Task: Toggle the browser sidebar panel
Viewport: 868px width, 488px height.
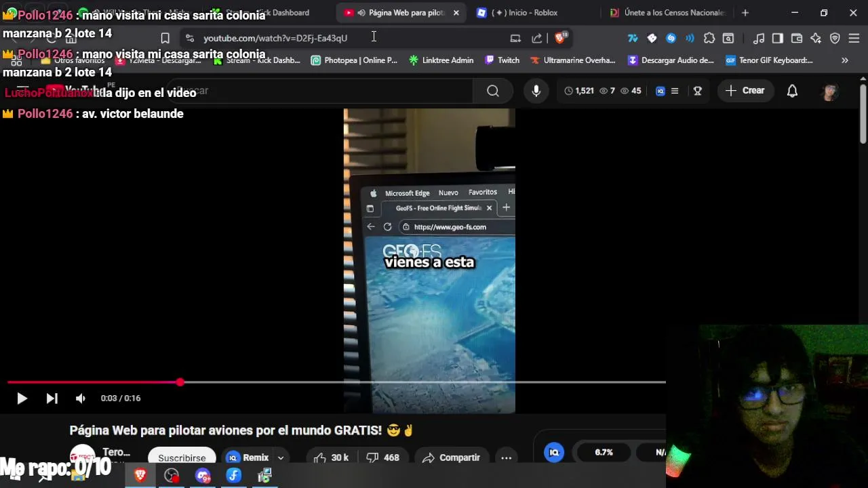Action: [x=778, y=39]
